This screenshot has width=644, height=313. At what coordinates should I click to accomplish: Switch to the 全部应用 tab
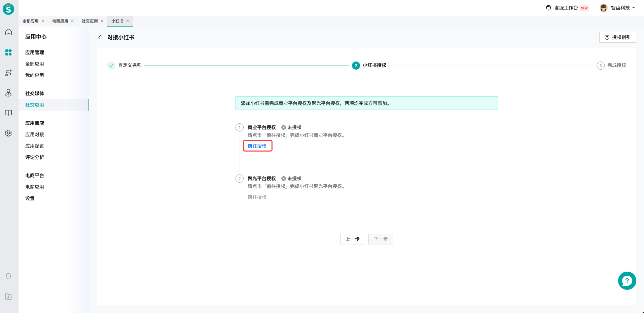pos(31,21)
